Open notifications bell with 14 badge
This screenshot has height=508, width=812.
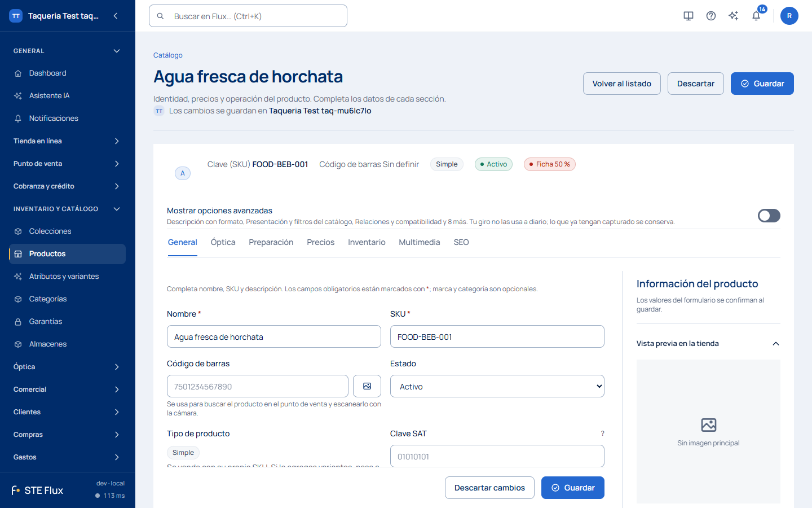[756, 16]
